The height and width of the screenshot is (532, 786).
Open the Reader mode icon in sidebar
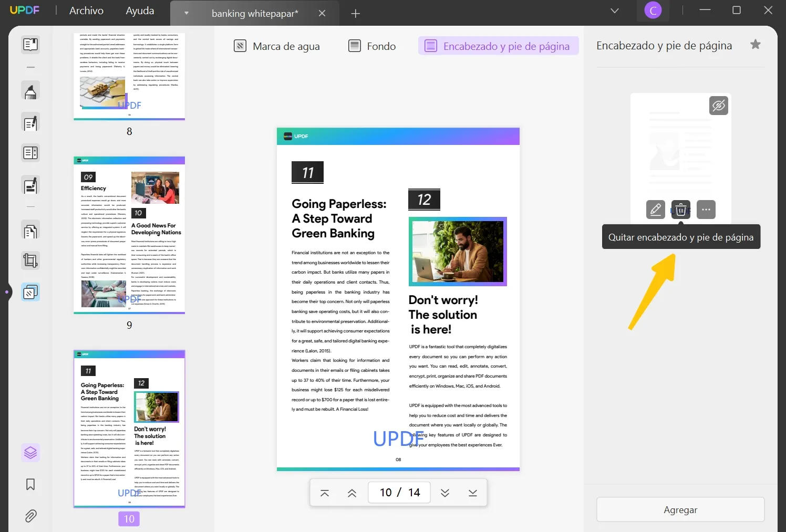click(30, 45)
